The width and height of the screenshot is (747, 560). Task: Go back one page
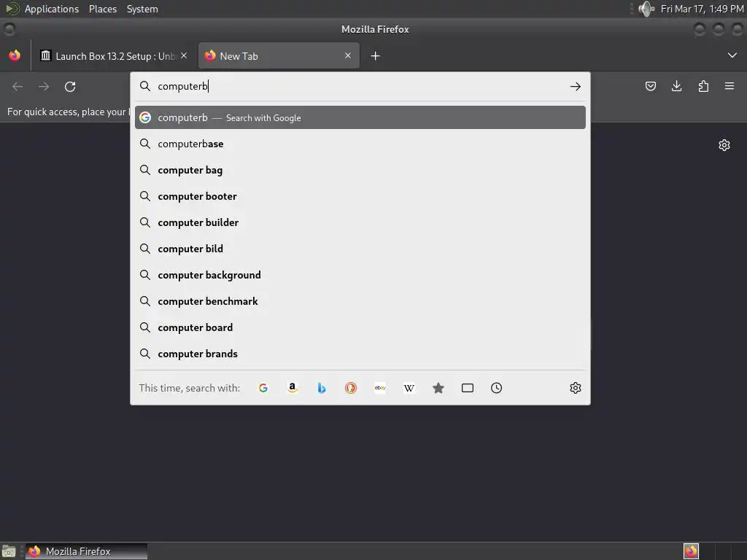click(18, 87)
